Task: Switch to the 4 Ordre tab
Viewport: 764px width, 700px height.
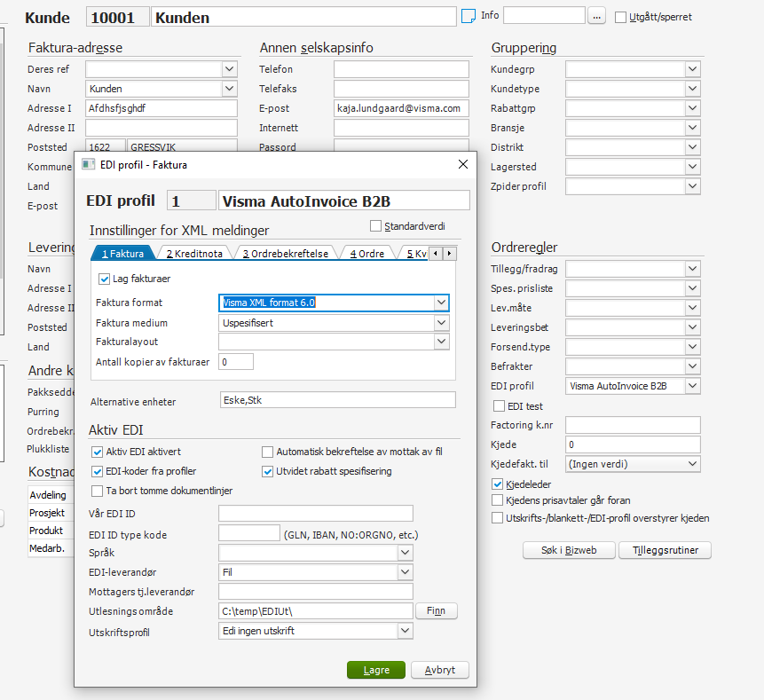Action: click(x=366, y=254)
